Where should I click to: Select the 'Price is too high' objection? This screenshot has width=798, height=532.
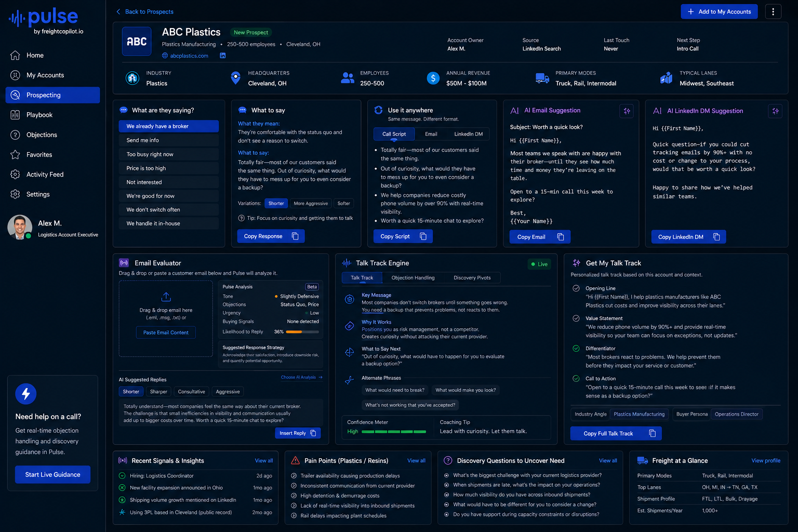click(x=169, y=168)
